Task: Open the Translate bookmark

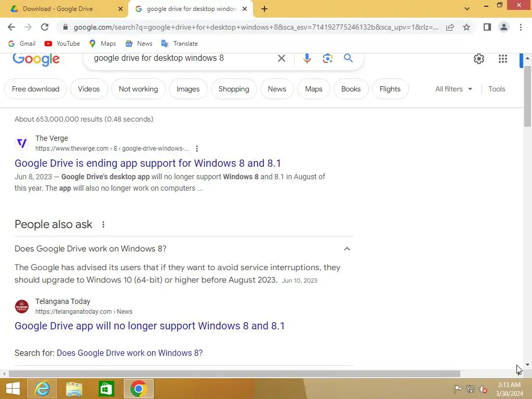Action: pos(179,44)
